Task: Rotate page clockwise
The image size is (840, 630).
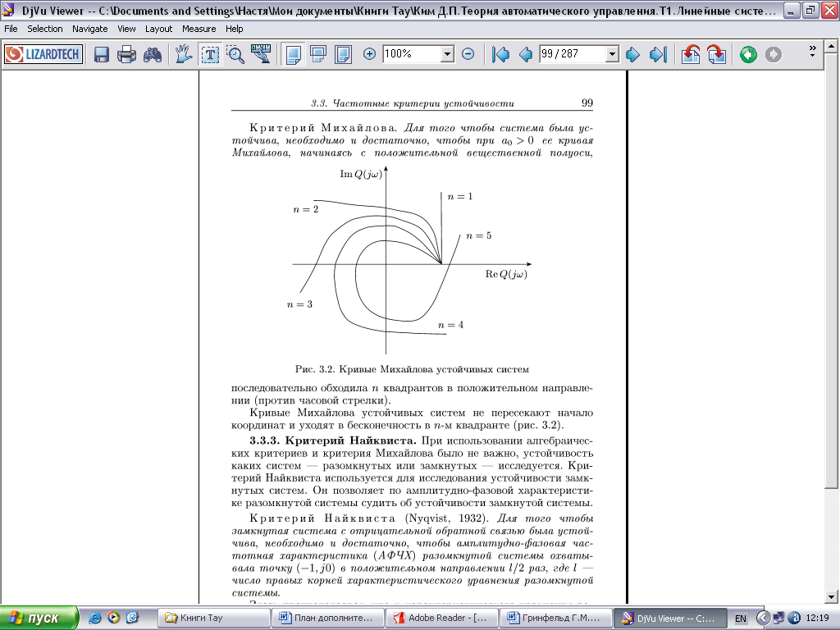Action: (x=716, y=54)
